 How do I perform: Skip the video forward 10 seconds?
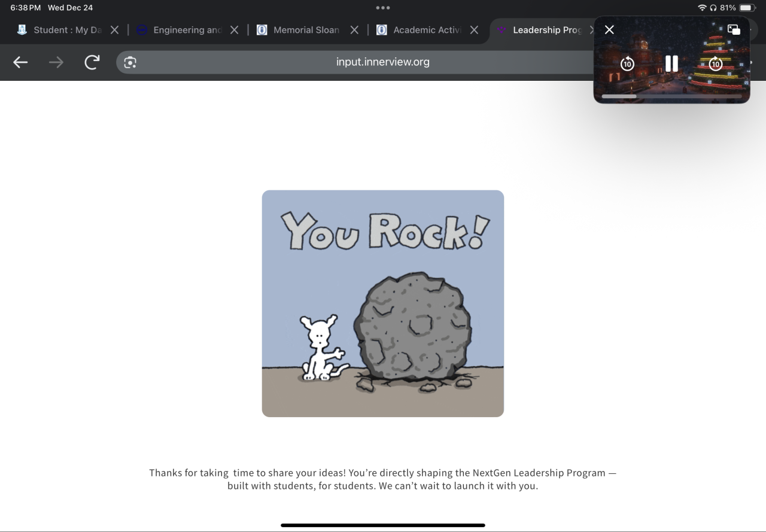(x=716, y=63)
